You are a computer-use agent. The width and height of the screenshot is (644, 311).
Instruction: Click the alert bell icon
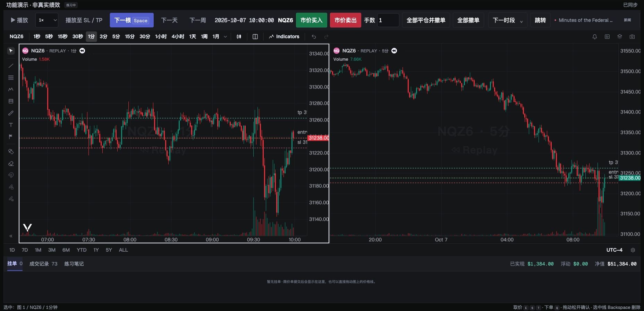click(x=595, y=36)
